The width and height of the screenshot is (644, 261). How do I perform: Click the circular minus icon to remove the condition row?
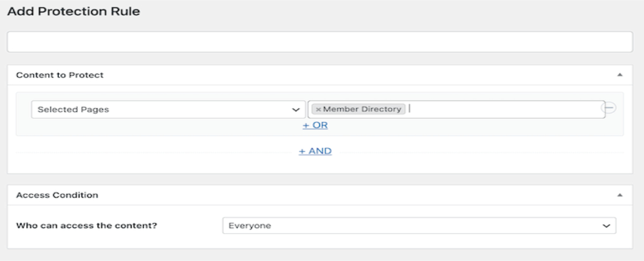click(x=609, y=108)
